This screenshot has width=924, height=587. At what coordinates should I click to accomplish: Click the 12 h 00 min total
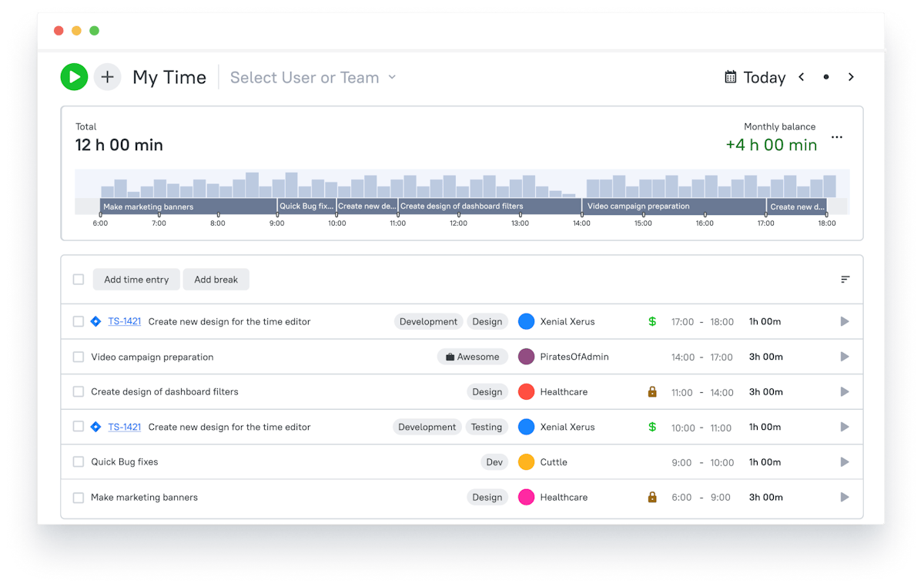point(119,145)
